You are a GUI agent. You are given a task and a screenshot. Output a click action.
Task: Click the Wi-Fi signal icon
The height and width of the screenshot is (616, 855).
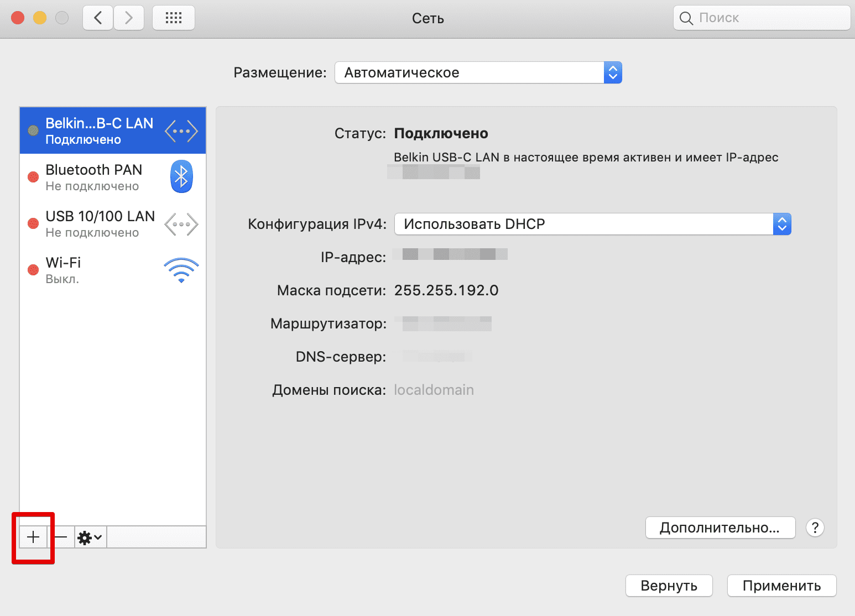(181, 270)
